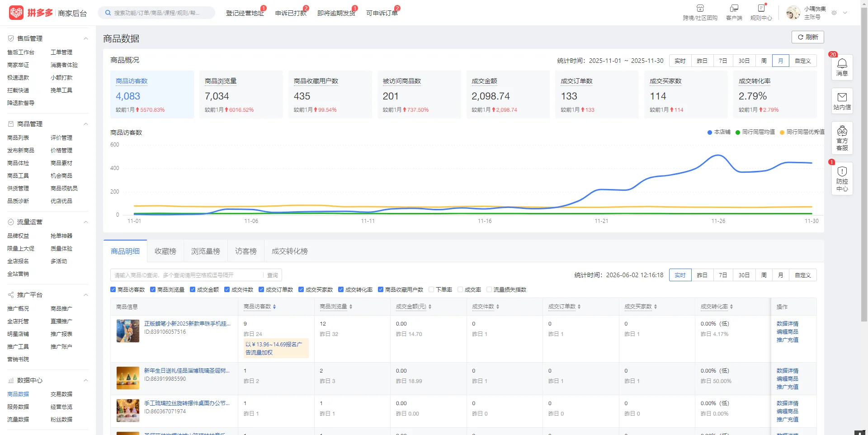Collapse the 流量运营 section
The width and height of the screenshot is (868, 435).
coord(86,222)
